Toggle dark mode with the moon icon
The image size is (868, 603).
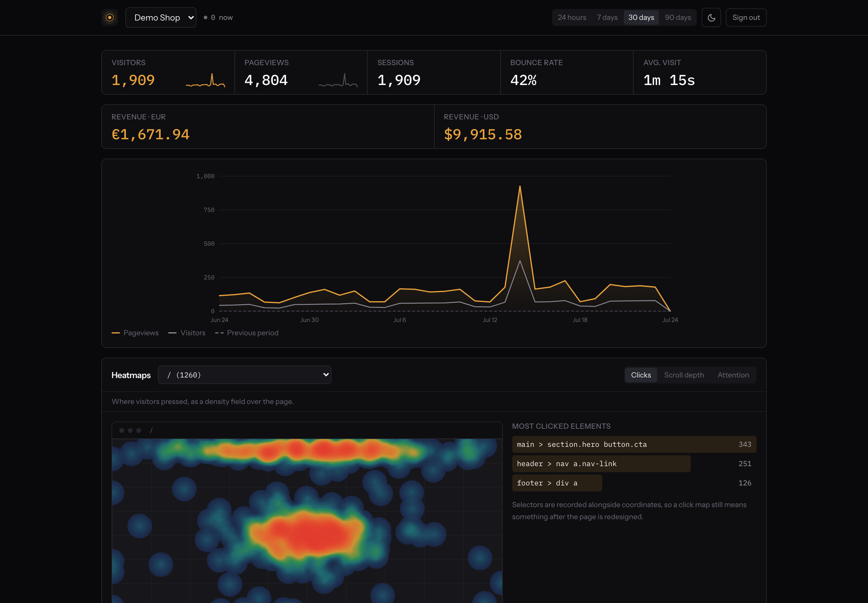[x=711, y=17]
